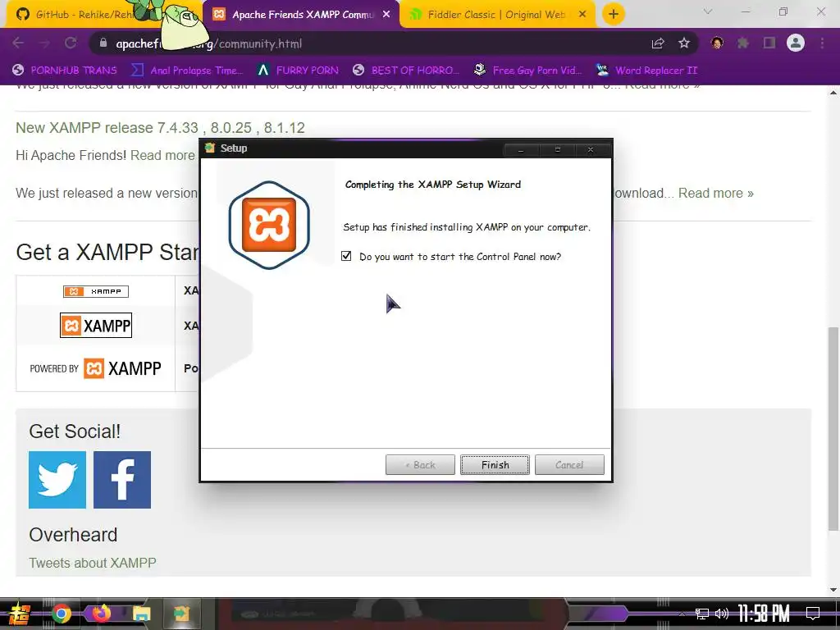
Task: Click Read more after ownload text
Action: click(715, 193)
